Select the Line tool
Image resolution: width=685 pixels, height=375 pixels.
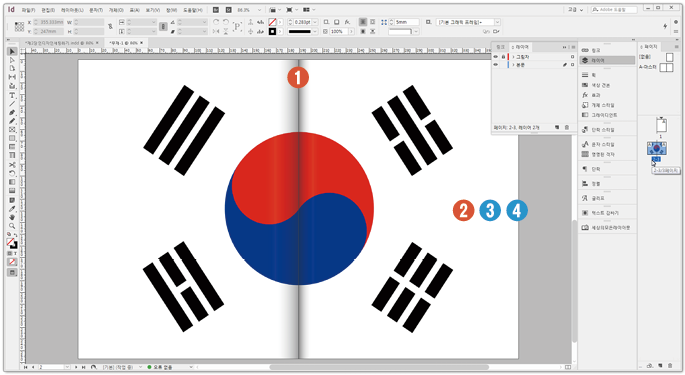pos(12,104)
